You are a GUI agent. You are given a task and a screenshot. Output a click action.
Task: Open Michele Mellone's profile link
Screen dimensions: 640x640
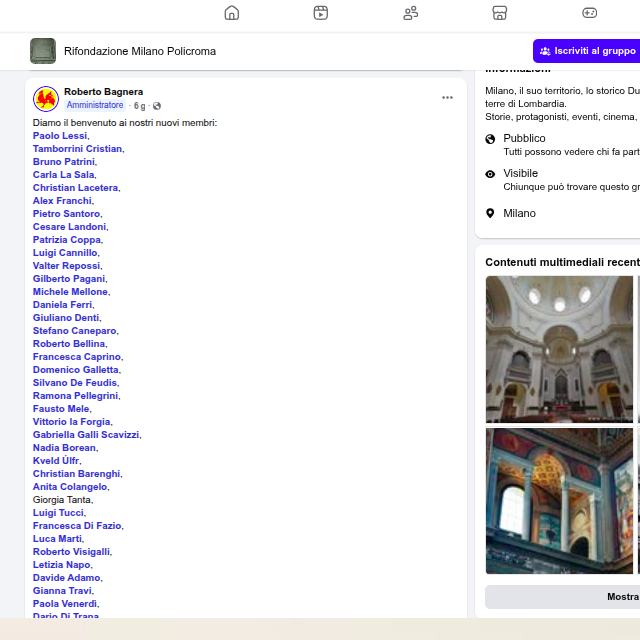click(71, 292)
